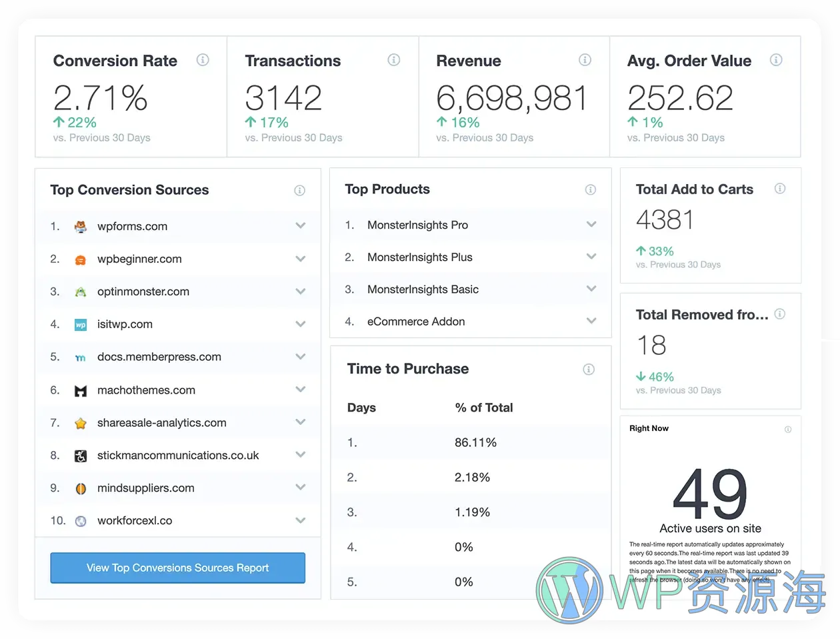Image resolution: width=840 pixels, height=639 pixels.
Task: Select the wpbeginner.com source name
Action: [139, 259]
